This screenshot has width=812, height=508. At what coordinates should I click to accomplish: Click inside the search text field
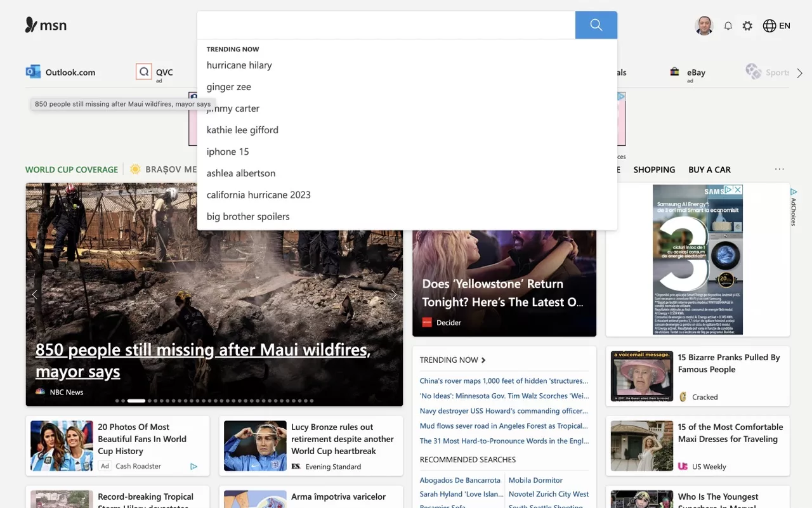(x=386, y=25)
